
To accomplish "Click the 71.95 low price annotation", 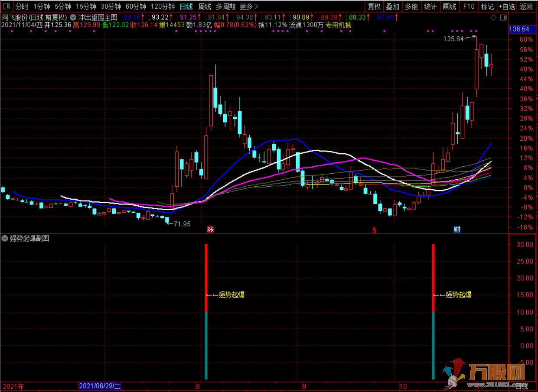I will [182, 224].
